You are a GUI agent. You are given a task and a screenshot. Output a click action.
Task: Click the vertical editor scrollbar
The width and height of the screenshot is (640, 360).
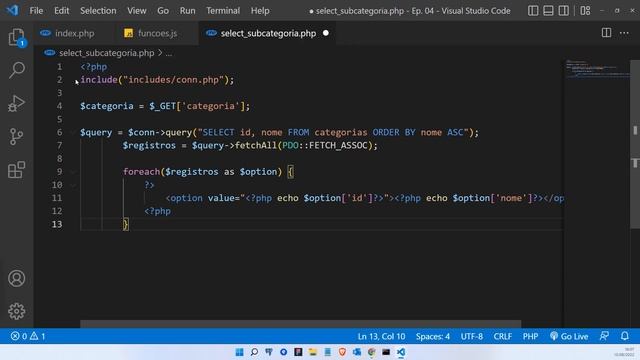(635, 144)
